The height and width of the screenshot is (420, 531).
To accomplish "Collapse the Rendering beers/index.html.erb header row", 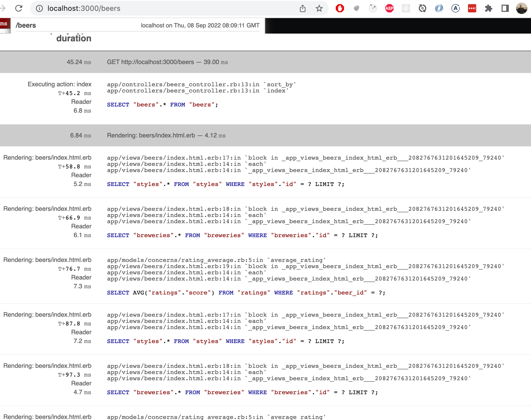I will tap(166, 135).
